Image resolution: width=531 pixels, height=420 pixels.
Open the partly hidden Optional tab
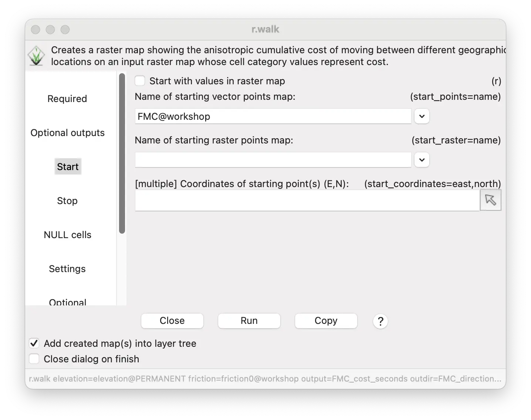point(68,302)
